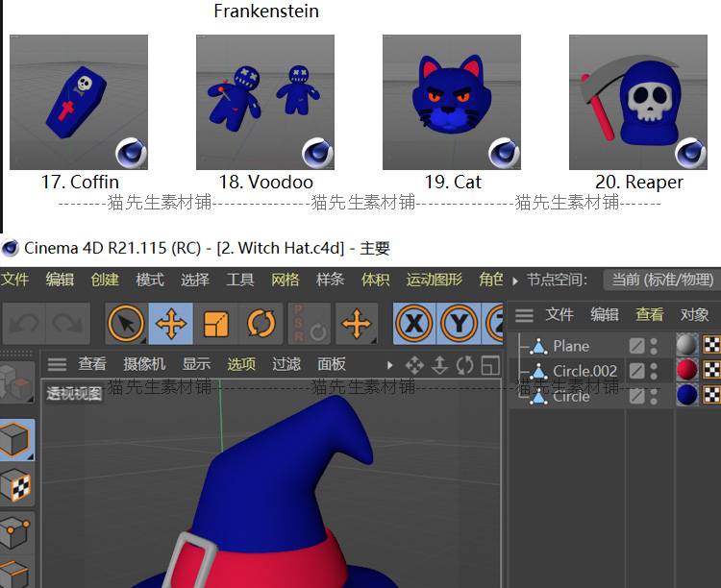Click the Undo arrow icon
Image resolution: width=721 pixels, height=588 pixels.
(x=24, y=324)
